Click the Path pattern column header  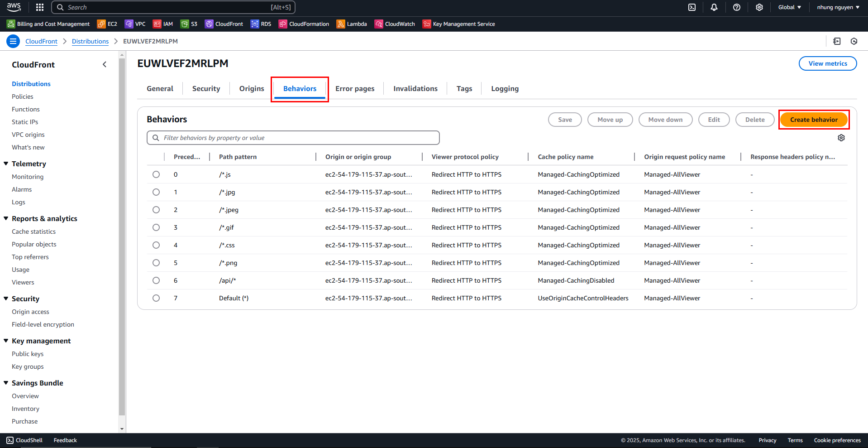[x=238, y=157]
